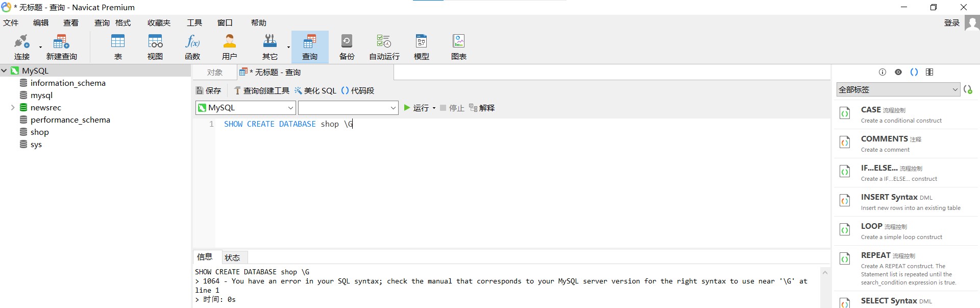This screenshot has width=980, height=308.
Task: Click Code Snippet (代码段) button
Action: (358, 91)
